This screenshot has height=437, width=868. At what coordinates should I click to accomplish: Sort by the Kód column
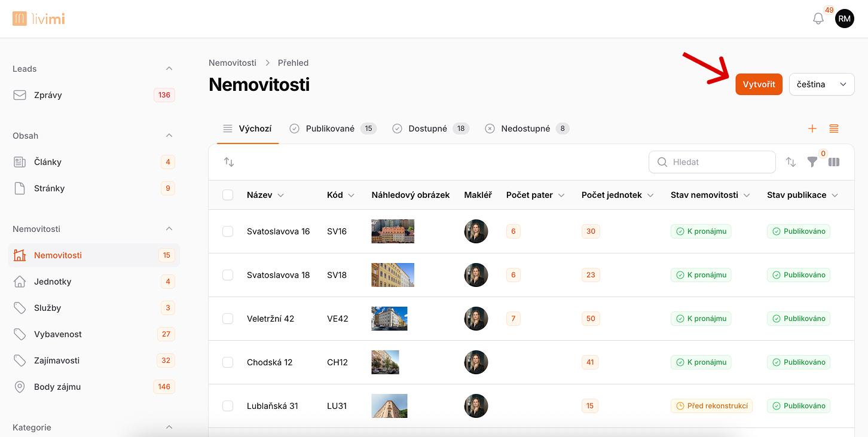(x=341, y=195)
